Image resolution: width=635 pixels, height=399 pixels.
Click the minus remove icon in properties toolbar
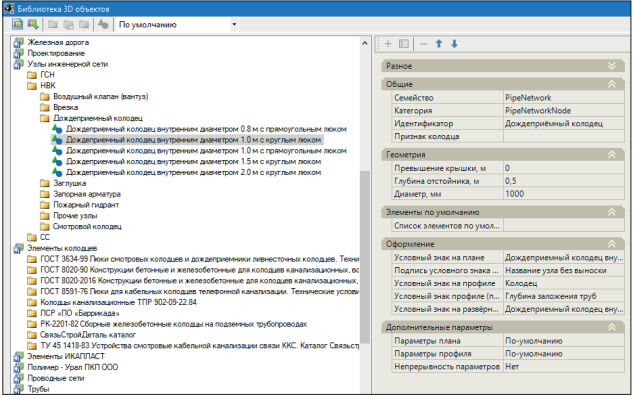pyautogui.click(x=424, y=44)
